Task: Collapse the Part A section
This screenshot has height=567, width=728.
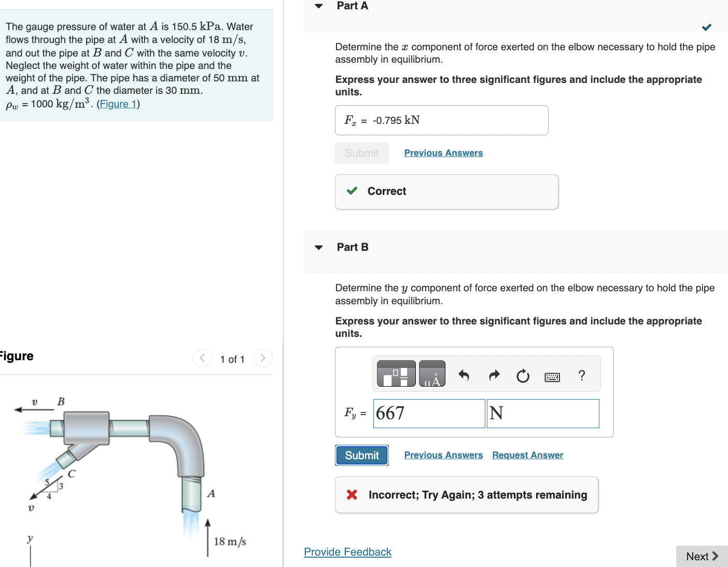Action: (x=318, y=6)
